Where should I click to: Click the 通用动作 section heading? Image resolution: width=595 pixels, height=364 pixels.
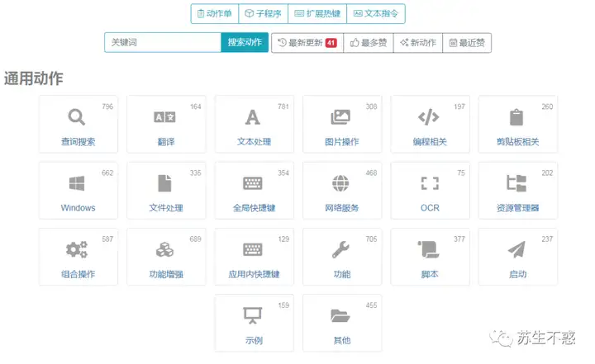pyautogui.click(x=34, y=78)
